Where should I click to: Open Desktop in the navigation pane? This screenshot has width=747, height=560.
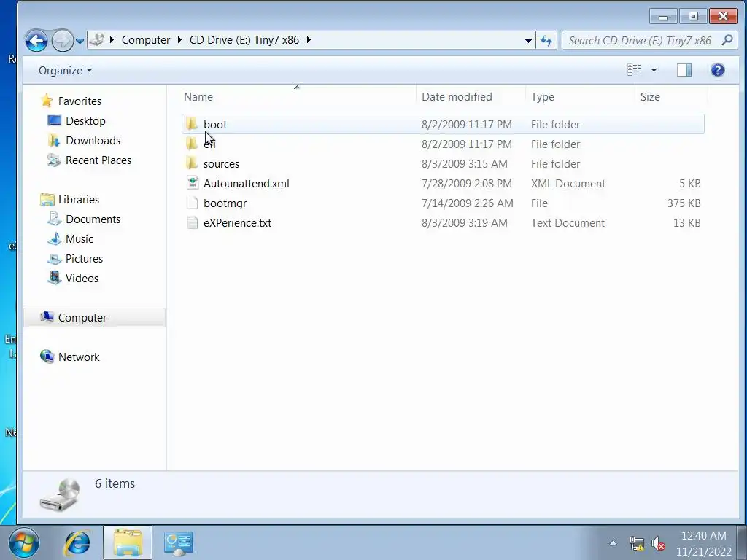click(x=85, y=121)
